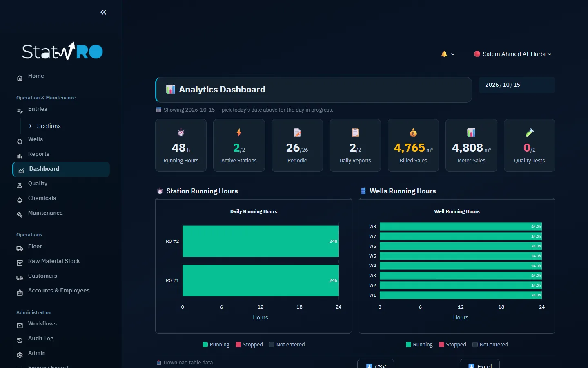Expand the Sections submenu chevron
The height and width of the screenshot is (368, 588).
[31, 126]
